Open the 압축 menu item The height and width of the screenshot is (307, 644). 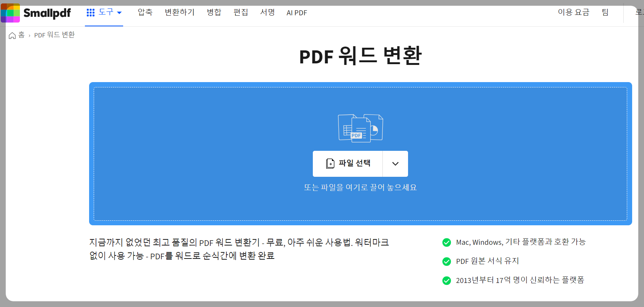(145, 13)
